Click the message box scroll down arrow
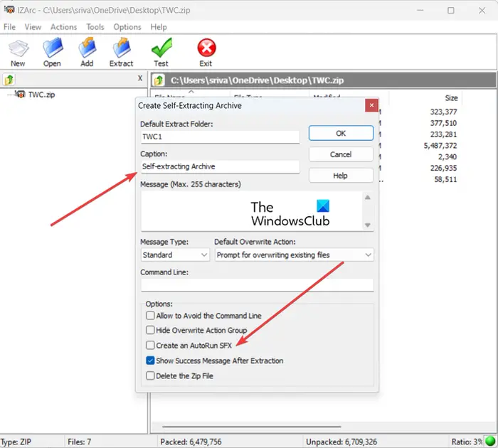This screenshot has height=448, width=498. pyautogui.click(x=368, y=225)
